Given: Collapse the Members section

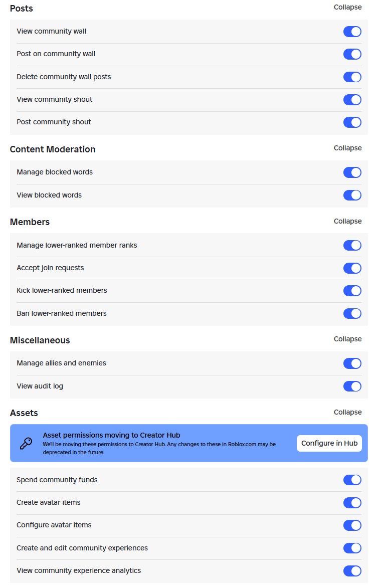Looking at the screenshot, I should click(347, 222).
